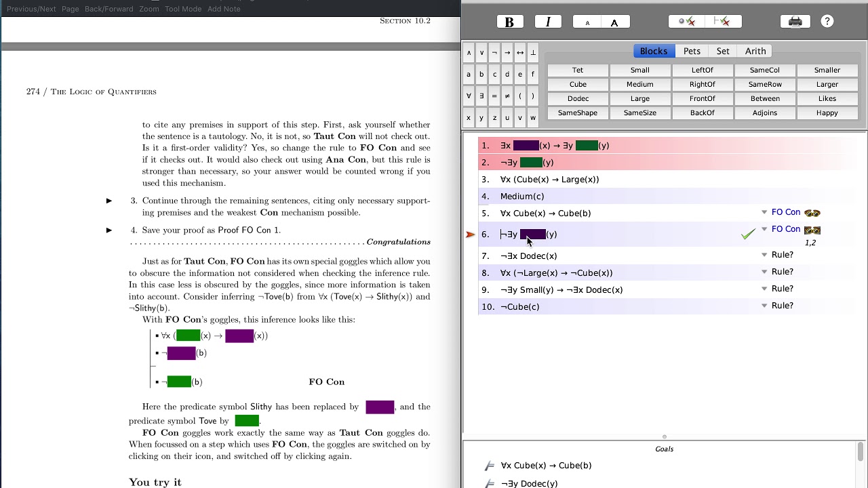This screenshot has width=868, height=488.
Task: Verify current step using the check-step icon
Action: (x=687, y=22)
